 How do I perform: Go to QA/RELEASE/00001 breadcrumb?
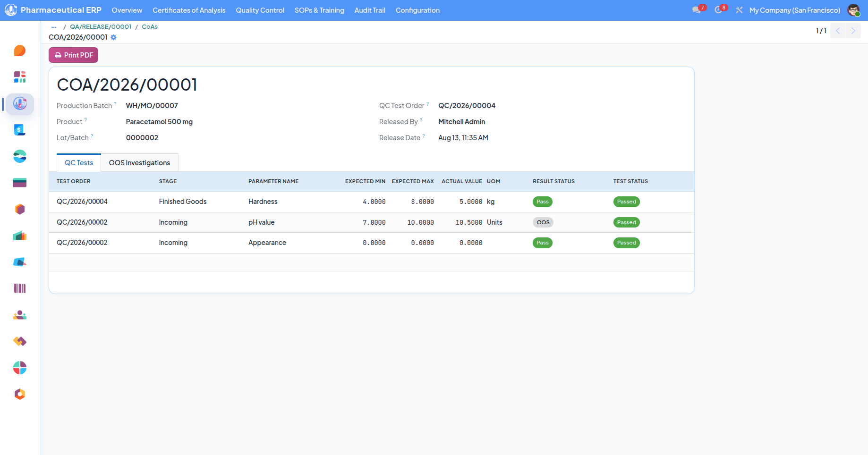click(x=101, y=27)
